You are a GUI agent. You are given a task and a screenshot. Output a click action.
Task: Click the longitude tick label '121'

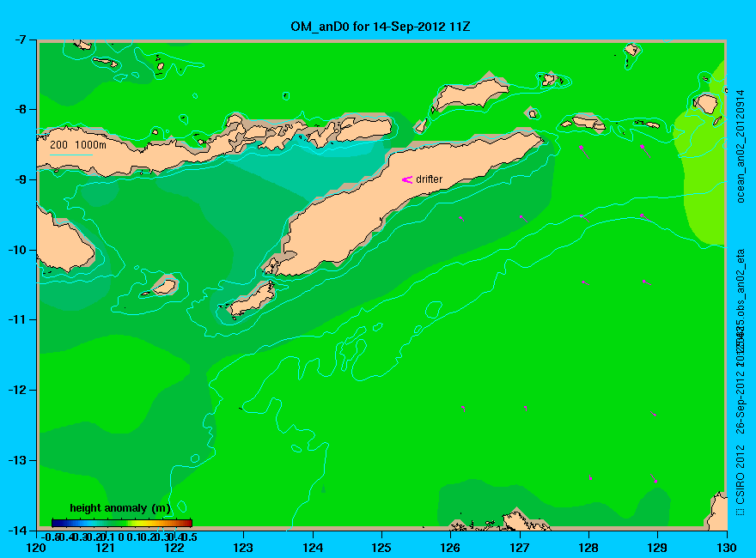[105, 548]
